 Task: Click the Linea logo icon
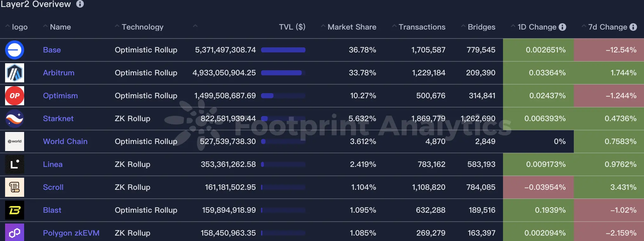[x=15, y=164]
